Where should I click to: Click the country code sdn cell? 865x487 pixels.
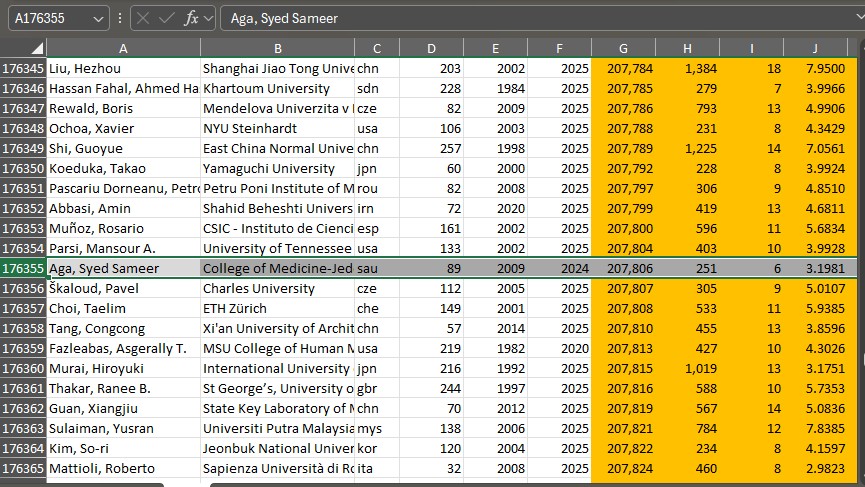[377, 88]
